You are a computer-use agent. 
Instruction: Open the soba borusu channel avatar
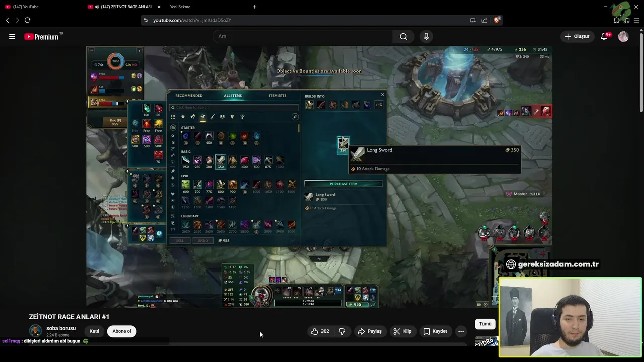(35, 331)
